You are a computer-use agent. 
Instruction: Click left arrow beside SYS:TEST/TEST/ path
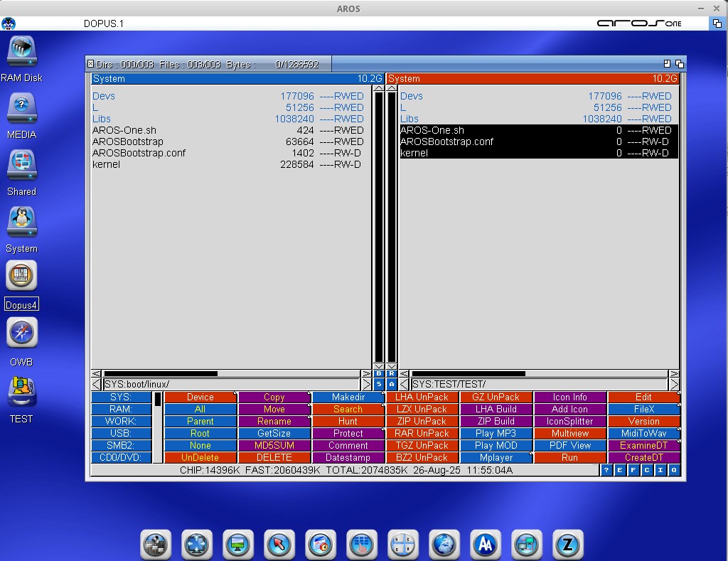[404, 385]
